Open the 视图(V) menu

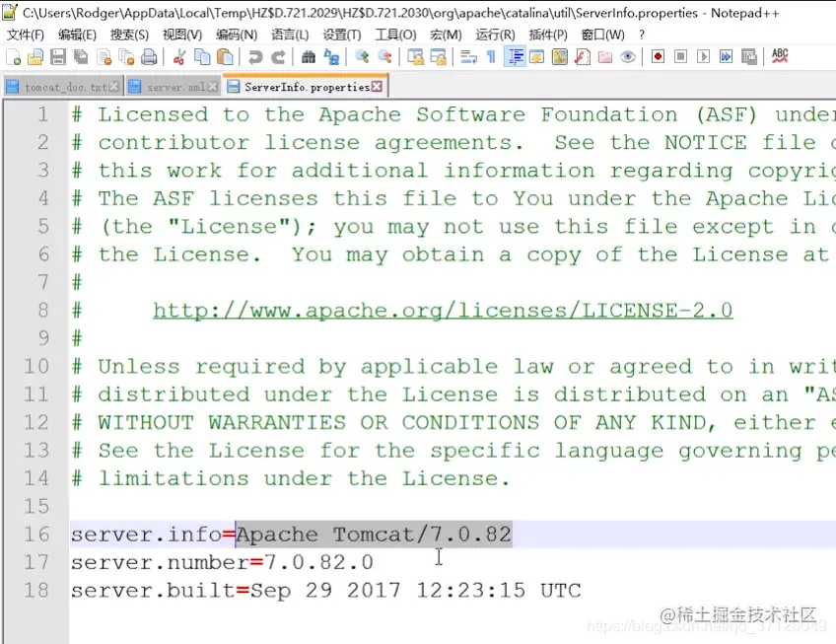(181, 35)
